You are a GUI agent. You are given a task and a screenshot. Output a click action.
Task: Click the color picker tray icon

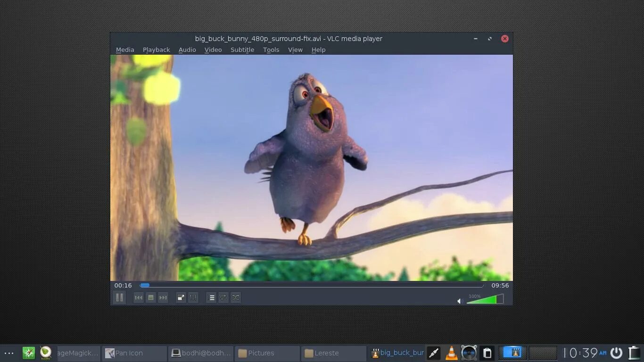[x=434, y=353]
